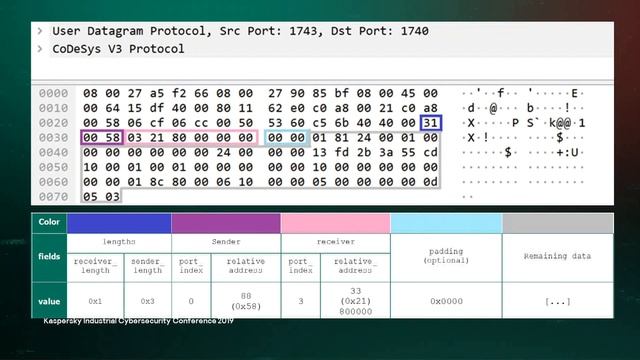This screenshot has height=360, width=640.
Task: Select bytes 01 8c 80 in row 0060
Action: (x=157, y=182)
